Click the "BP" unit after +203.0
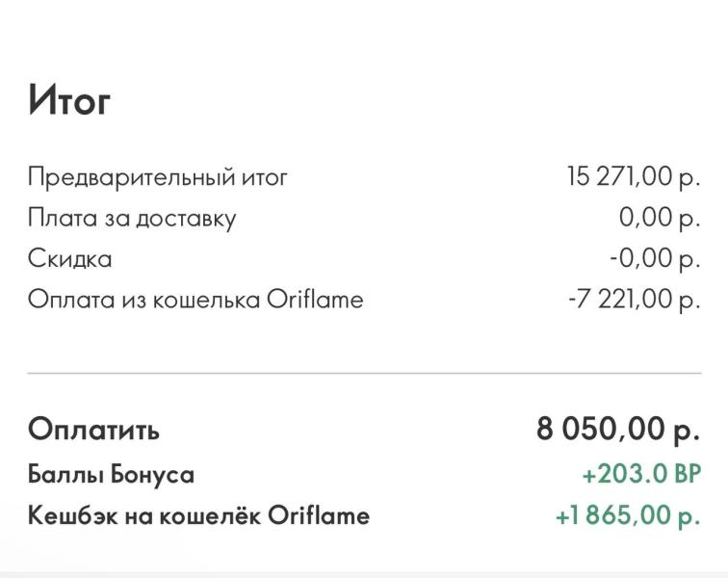 click(686, 474)
